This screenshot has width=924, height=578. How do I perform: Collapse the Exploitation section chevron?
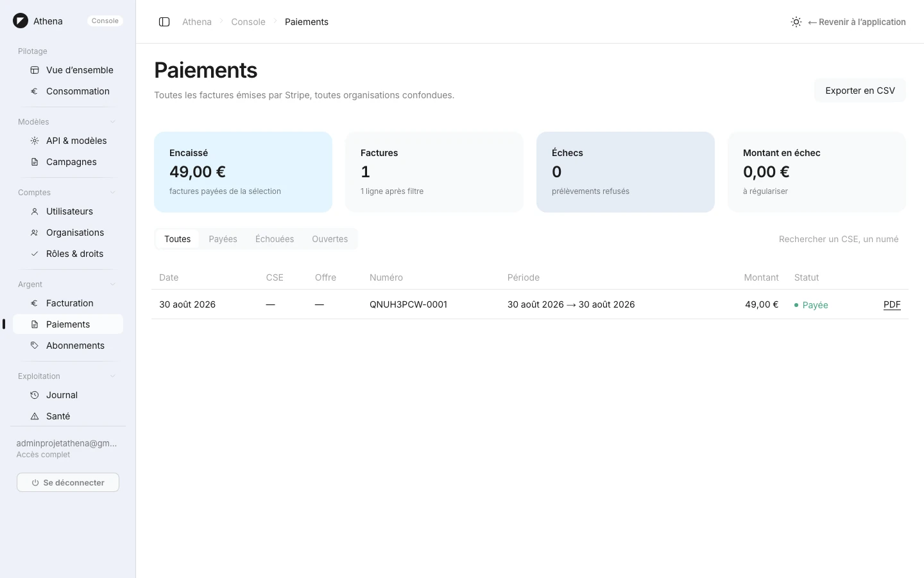113,376
